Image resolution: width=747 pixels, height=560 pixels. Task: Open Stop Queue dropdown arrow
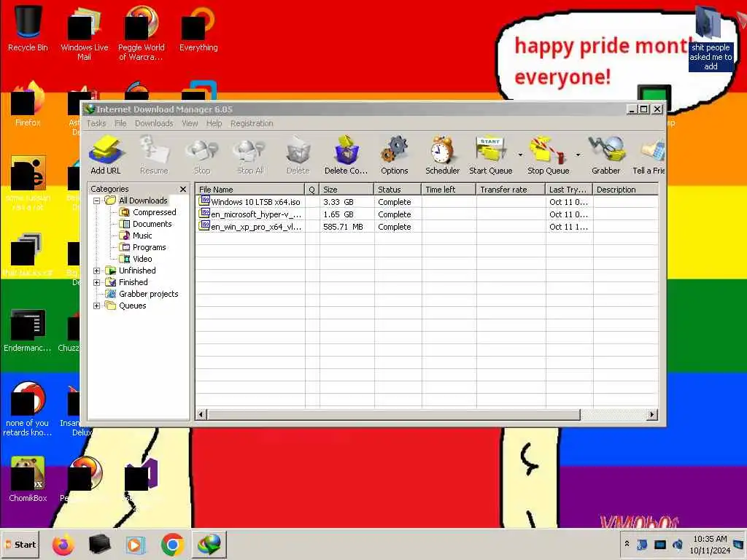(x=578, y=155)
